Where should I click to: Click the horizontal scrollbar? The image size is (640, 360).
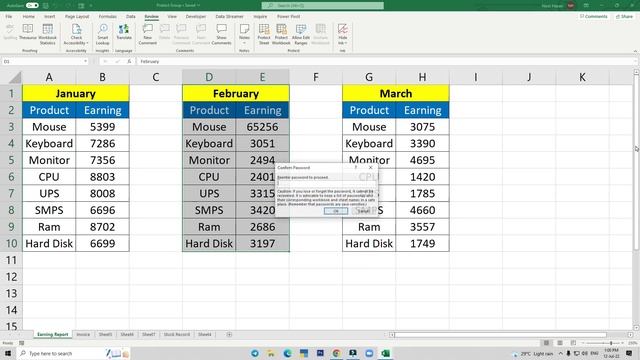(499, 335)
